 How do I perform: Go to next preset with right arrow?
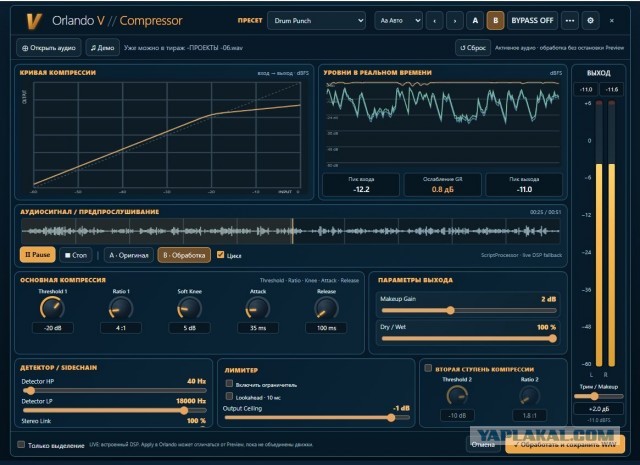[x=455, y=20]
